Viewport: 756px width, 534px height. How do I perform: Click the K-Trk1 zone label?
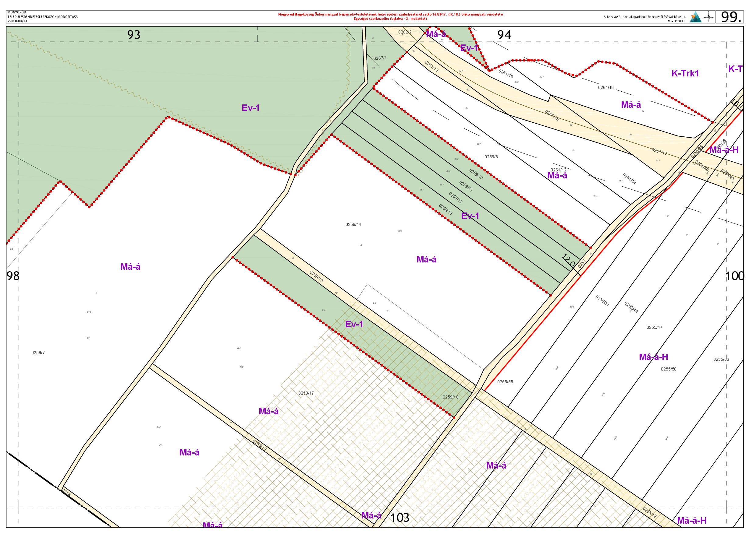click(x=685, y=73)
